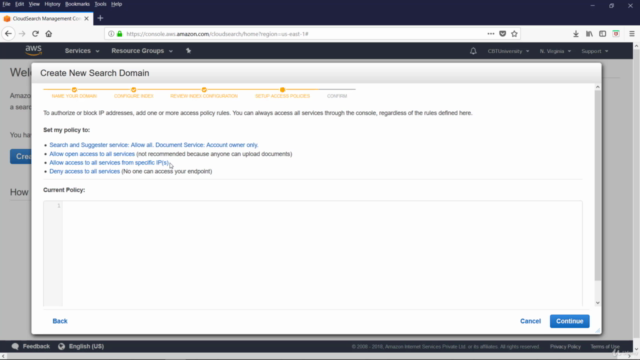Toggle the browser sidebar icon
The image size is (640, 360).
[x=602, y=34]
